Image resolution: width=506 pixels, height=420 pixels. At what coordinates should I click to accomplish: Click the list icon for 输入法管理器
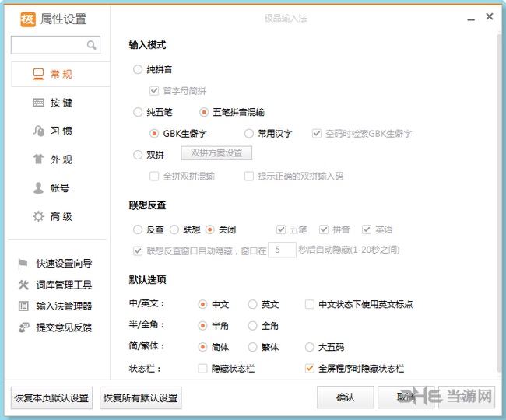click(23, 306)
